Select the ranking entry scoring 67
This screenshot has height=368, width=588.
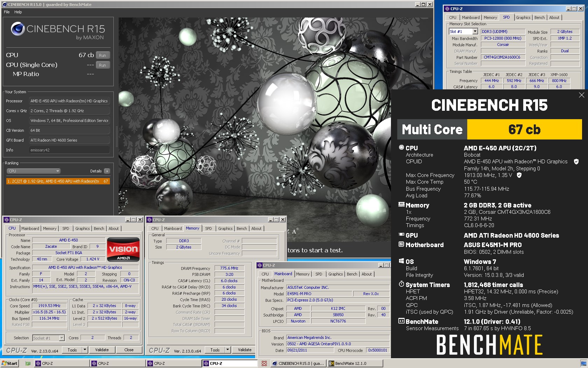pyautogui.click(x=58, y=181)
